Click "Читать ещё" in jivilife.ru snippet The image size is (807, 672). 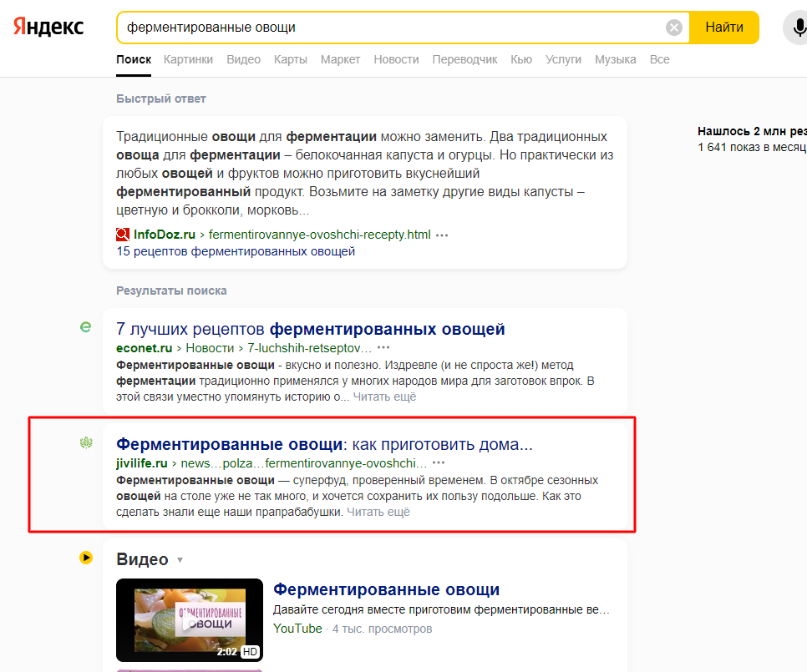[378, 512]
